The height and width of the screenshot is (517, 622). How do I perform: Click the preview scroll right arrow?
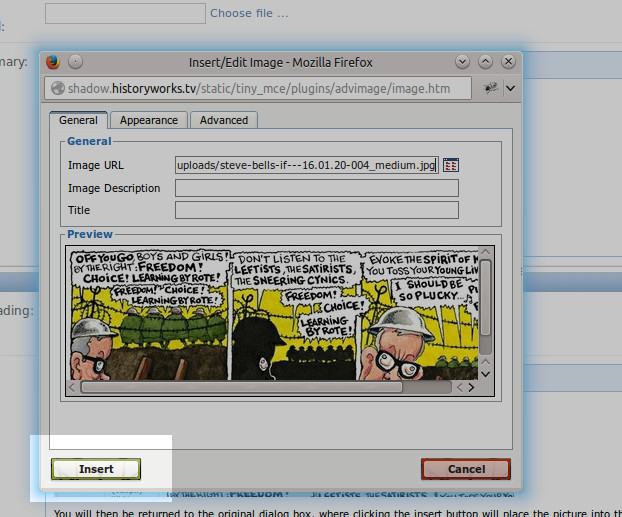tap(471, 387)
